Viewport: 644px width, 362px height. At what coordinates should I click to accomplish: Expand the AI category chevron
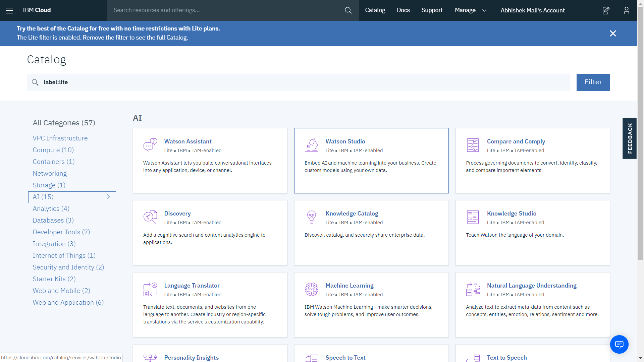pos(108,197)
